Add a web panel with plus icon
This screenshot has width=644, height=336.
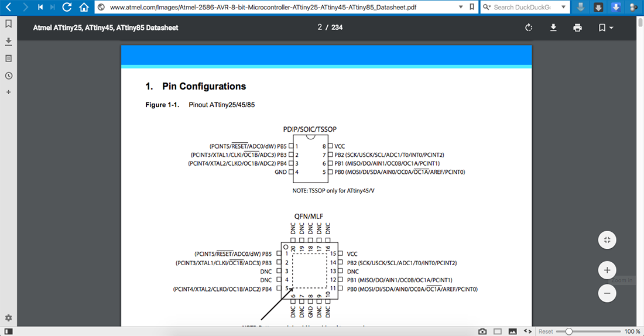(x=8, y=92)
